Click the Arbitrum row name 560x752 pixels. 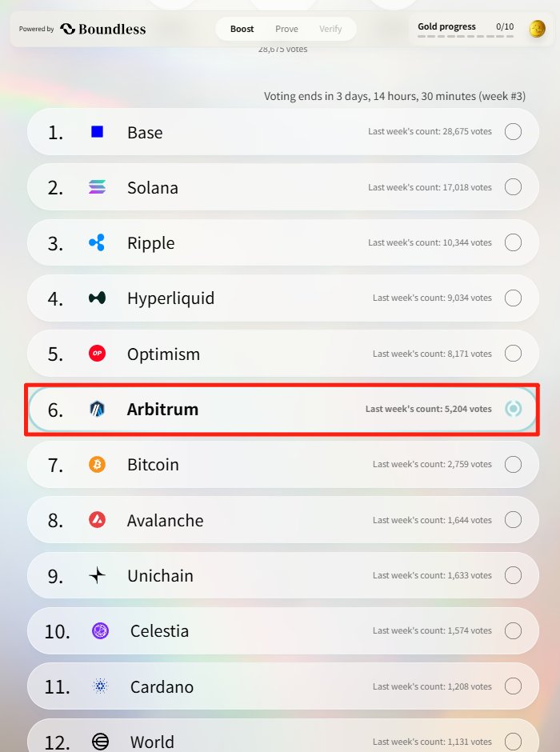162,409
